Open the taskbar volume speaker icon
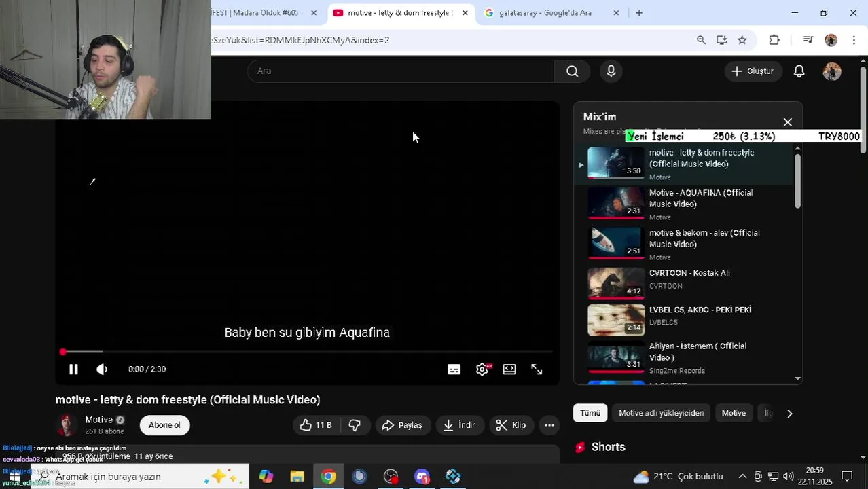Image resolution: width=868 pixels, height=489 pixels. coord(788,477)
